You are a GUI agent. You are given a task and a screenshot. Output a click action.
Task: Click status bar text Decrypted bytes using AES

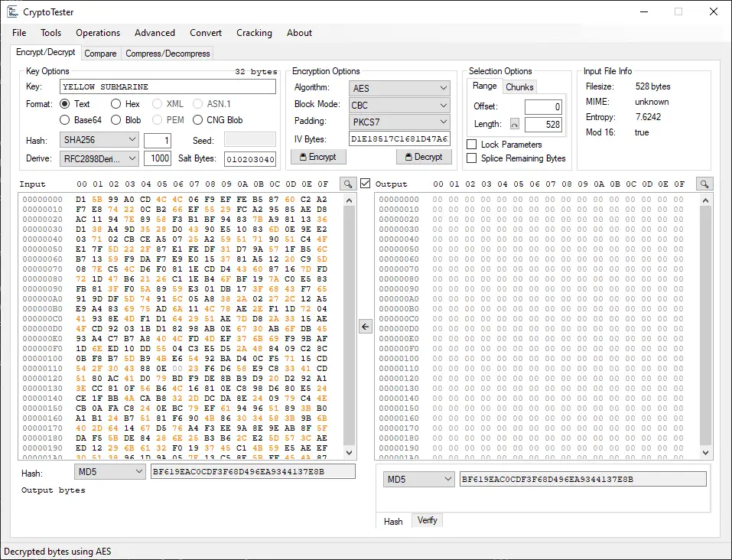tap(57, 552)
